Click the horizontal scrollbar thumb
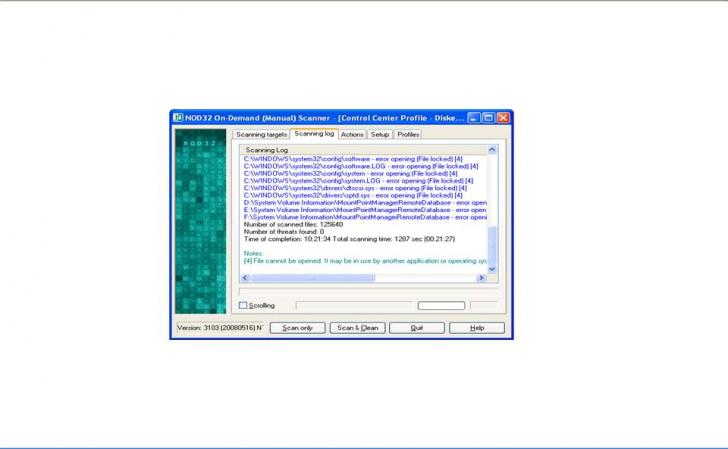Screen dimensions: 728x449 point(313,278)
